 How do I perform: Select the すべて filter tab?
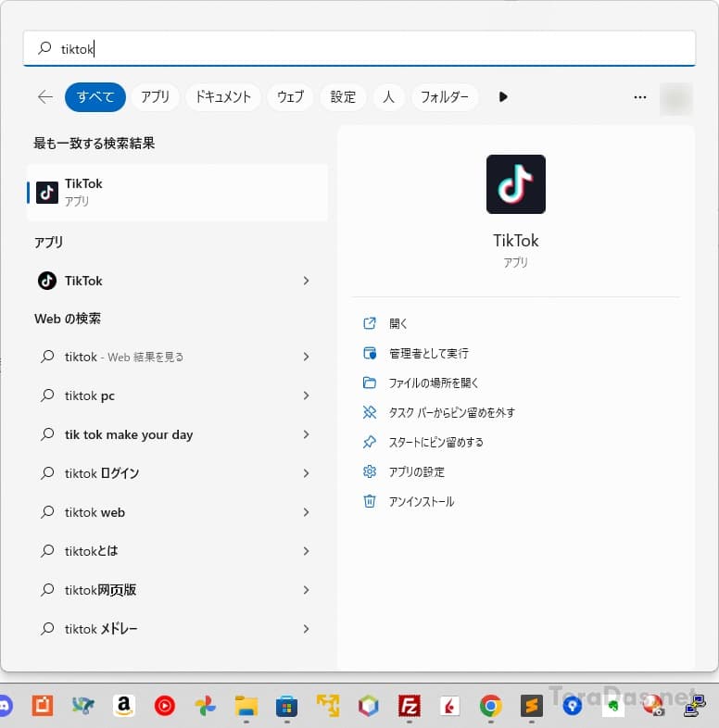pos(95,97)
